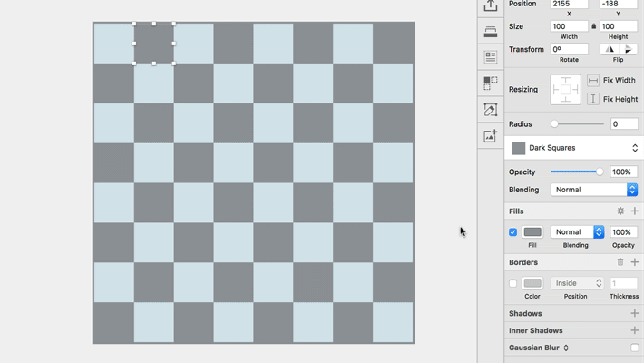Disable the Fill checkbox
Viewport: 644px width, 363px height.
(x=513, y=232)
